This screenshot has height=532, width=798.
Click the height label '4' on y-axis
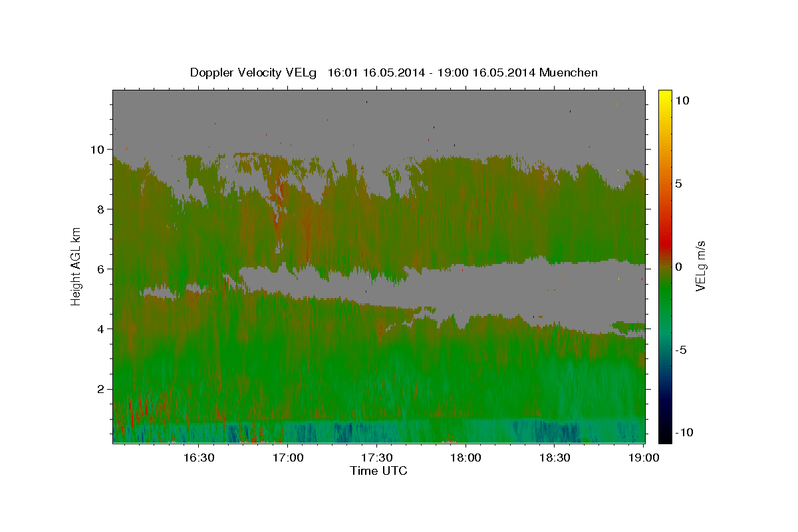101,329
